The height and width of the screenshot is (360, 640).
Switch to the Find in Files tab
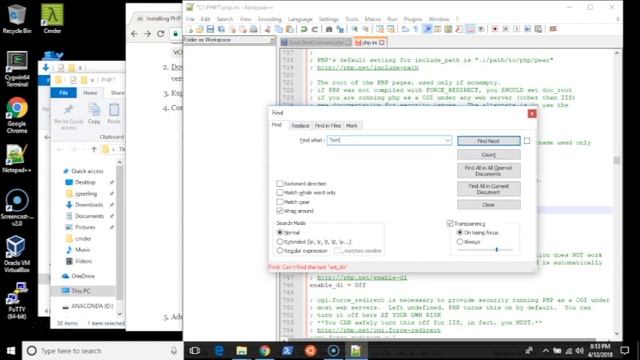click(328, 126)
